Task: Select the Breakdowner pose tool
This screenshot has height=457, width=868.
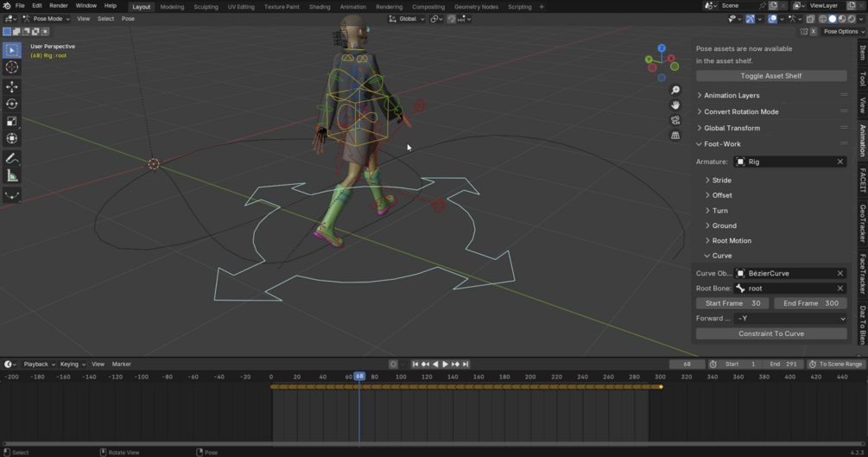Action: pyautogui.click(x=11, y=195)
